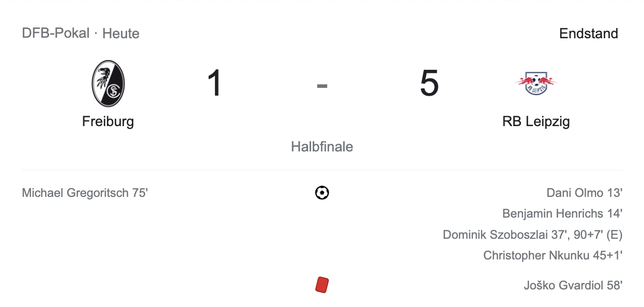Click the Halbfinale round label

pos(322,147)
